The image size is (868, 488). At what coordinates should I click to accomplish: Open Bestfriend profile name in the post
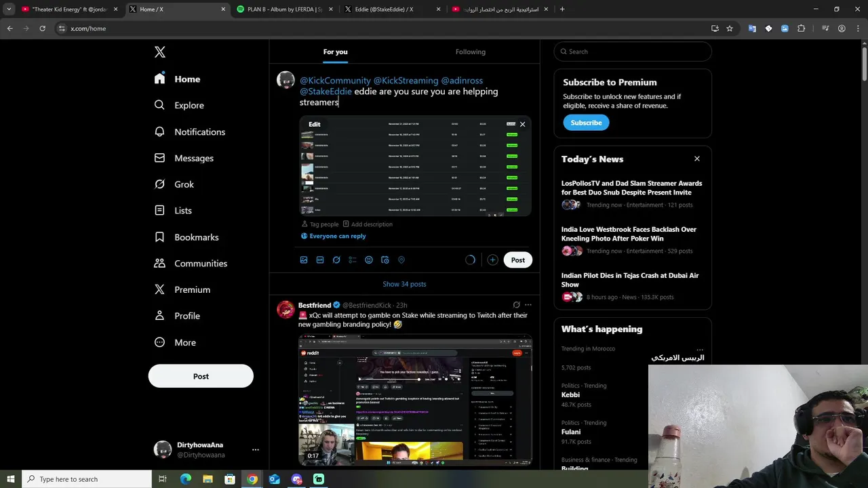[315, 305]
